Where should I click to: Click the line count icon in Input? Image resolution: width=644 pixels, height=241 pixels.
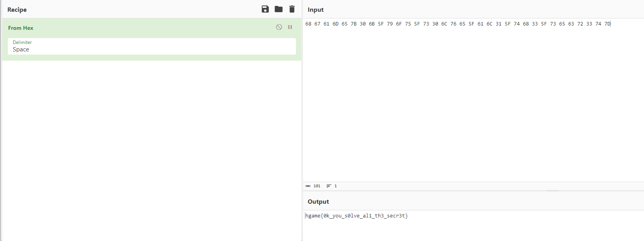[x=329, y=186]
